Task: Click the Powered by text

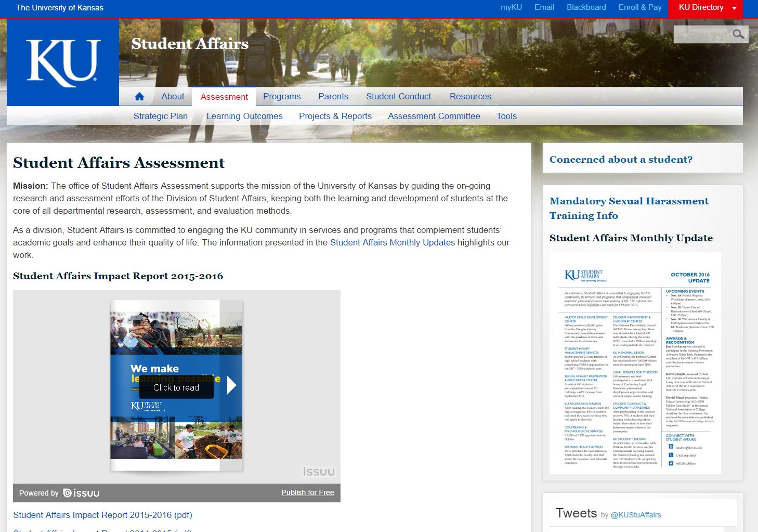Action: coord(39,494)
